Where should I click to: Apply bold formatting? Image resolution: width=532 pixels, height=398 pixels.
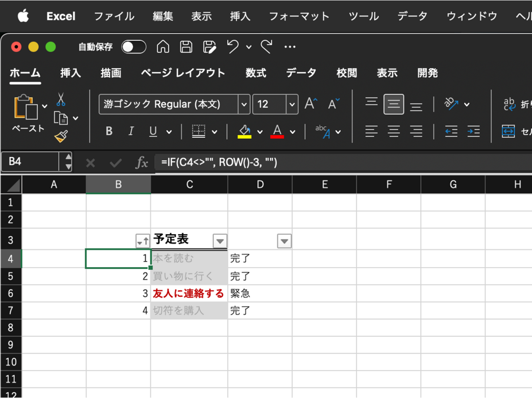pyautogui.click(x=109, y=131)
